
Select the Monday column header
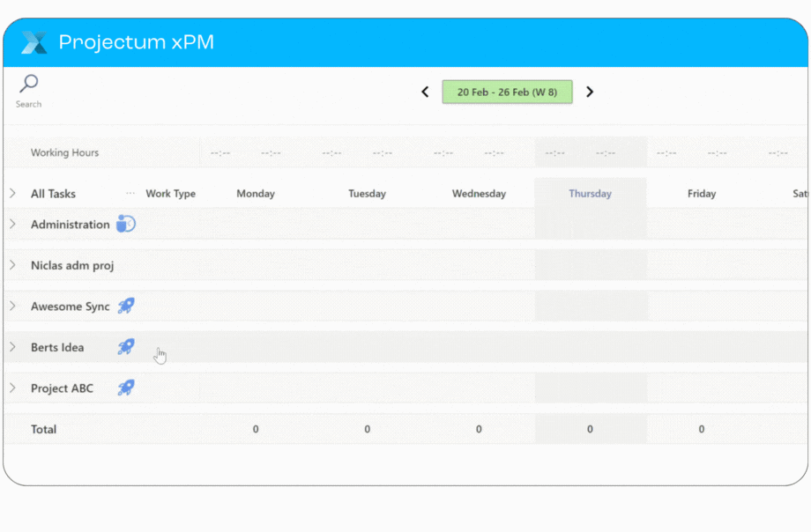click(256, 194)
